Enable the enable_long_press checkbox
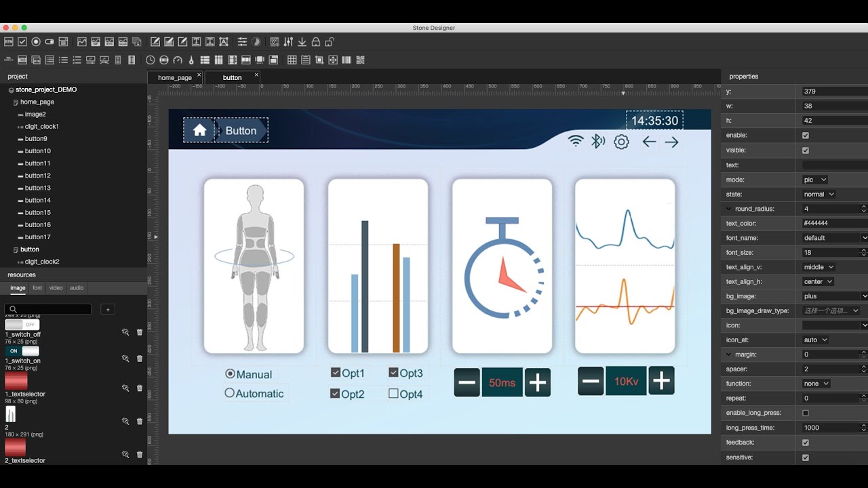The height and width of the screenshot is (488, 868). tap(806, 413)
